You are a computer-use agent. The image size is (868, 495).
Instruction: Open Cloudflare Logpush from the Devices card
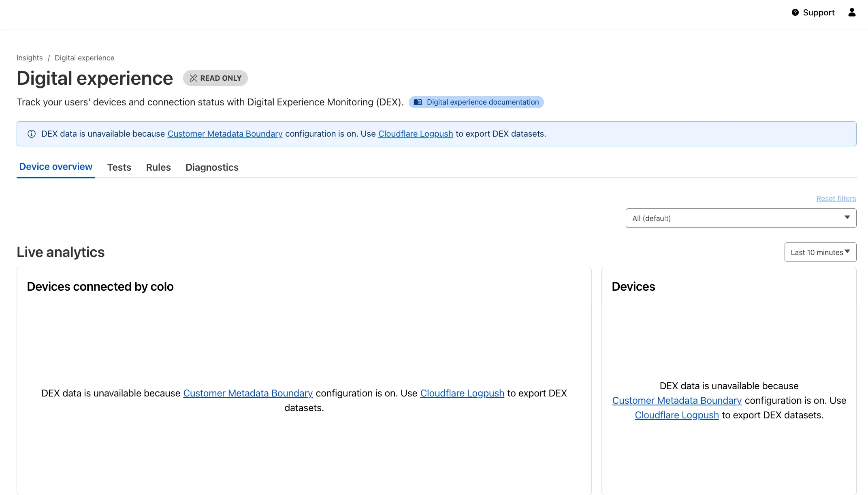click(x=676, y=415)
